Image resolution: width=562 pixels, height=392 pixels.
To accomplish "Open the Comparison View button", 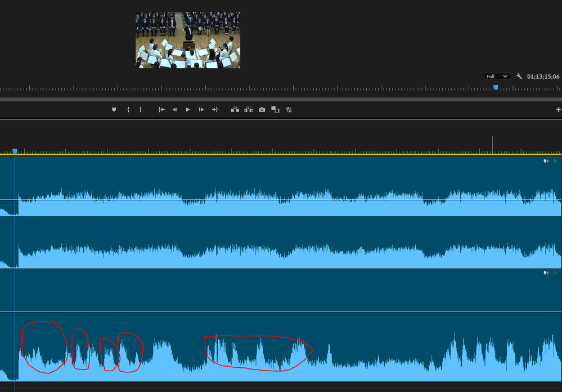I will click(275, 110).
